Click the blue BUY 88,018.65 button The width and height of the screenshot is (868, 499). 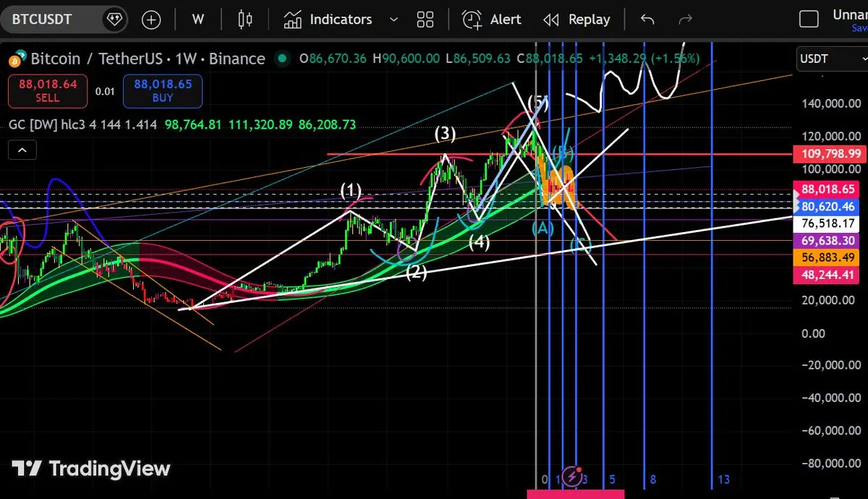pyautogui.click(x=163, y=91)
